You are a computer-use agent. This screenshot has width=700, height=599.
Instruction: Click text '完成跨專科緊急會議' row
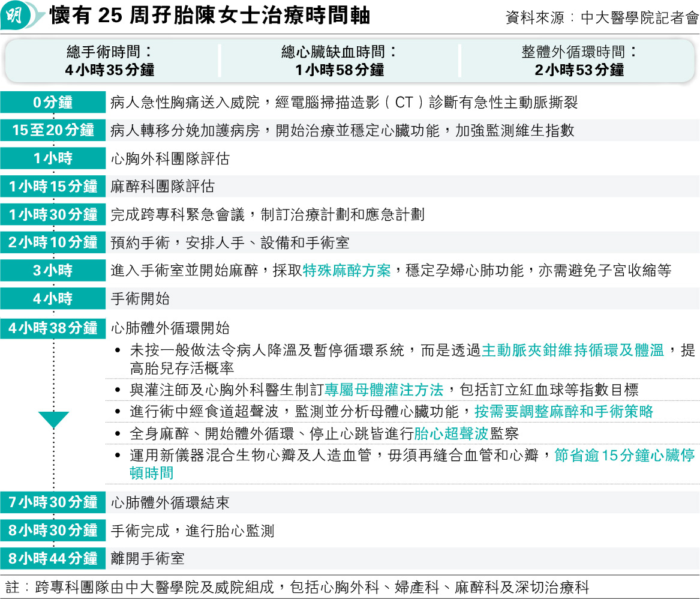click(268, 214)
